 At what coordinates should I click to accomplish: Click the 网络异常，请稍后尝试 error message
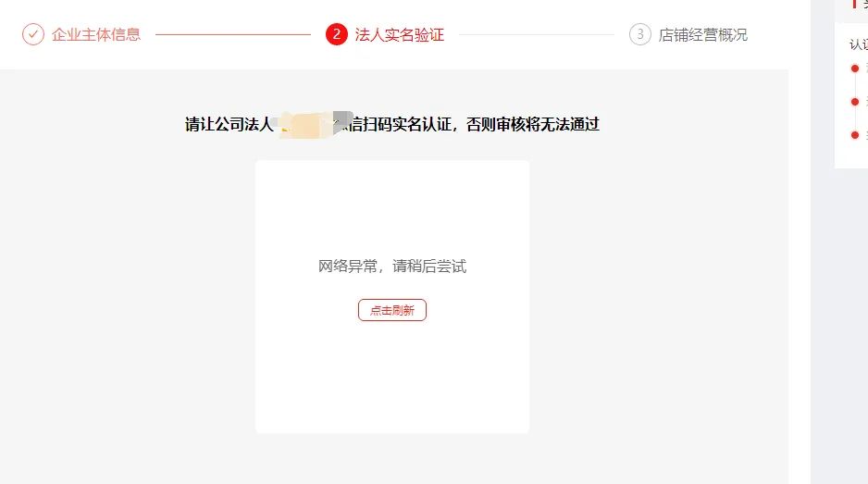coord(392,267)
